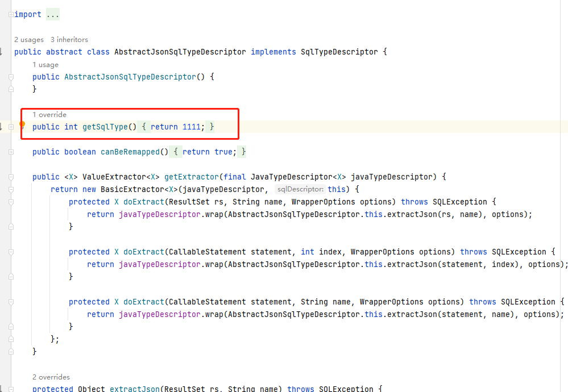Click the constructor name AbstractJsonSqlTypeDescriptor()
568x392 pixels.
134,77
